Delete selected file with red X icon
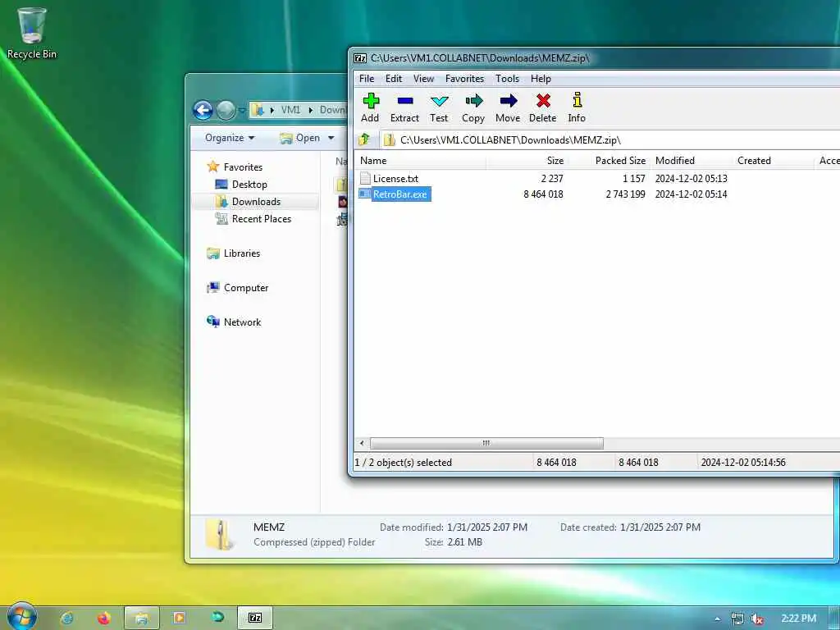The width and height of the screenshot is (840, 630). pos(543,107)
